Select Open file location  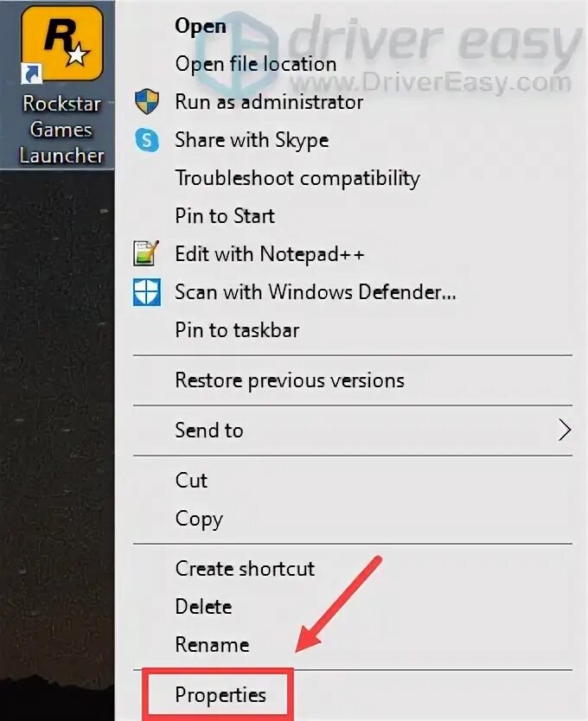[x=256, y=64]
